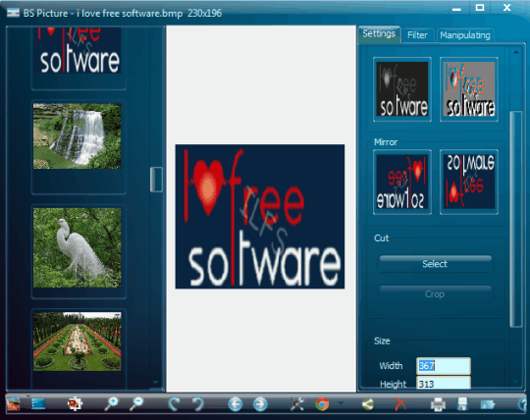Select the horizontal mirror preview thumbnail
This screenshot has height=420, width=530.
[x=402, y=183]
